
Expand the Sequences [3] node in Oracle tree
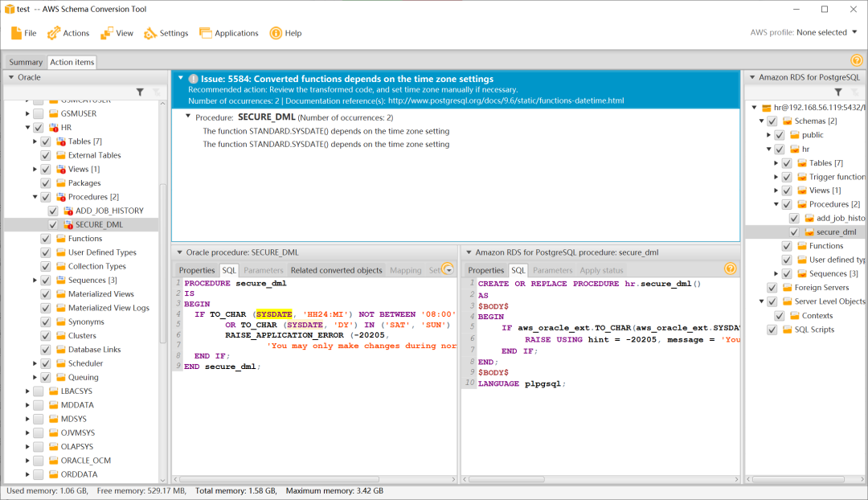click(35, 281)
